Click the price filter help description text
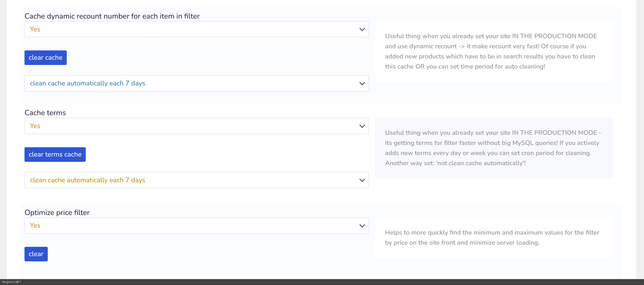 point(492,238)
